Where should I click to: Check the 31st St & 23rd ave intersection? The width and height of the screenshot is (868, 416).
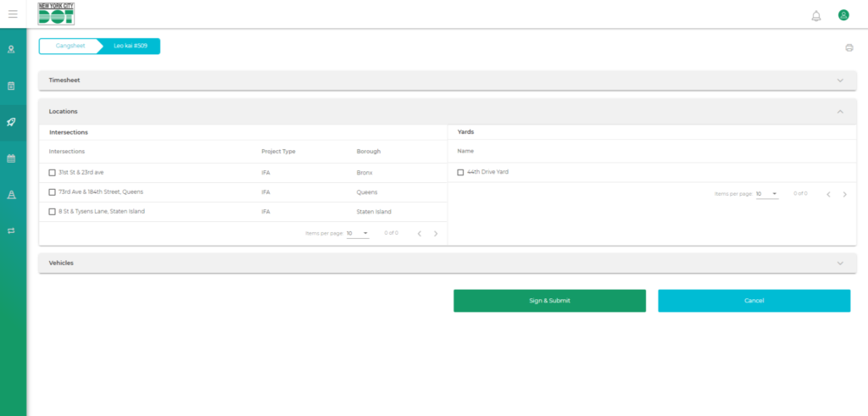(53, 172)
